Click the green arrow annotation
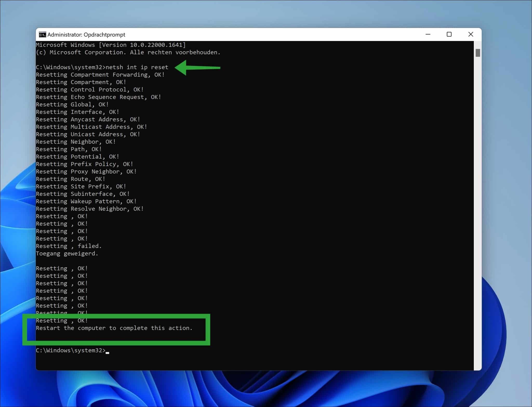The height and width of the screenshot is (407, 532). (x=197, y=68)
